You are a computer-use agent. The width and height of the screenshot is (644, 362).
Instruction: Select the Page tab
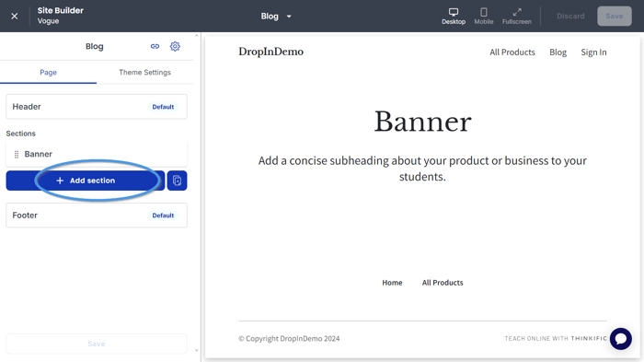(x=48, y=73)
